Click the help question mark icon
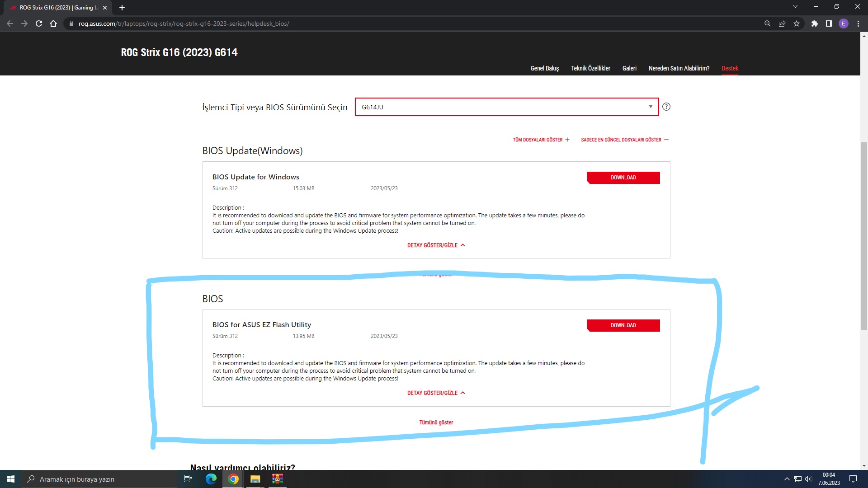The image size is (868, 488). tap(666, 107)
